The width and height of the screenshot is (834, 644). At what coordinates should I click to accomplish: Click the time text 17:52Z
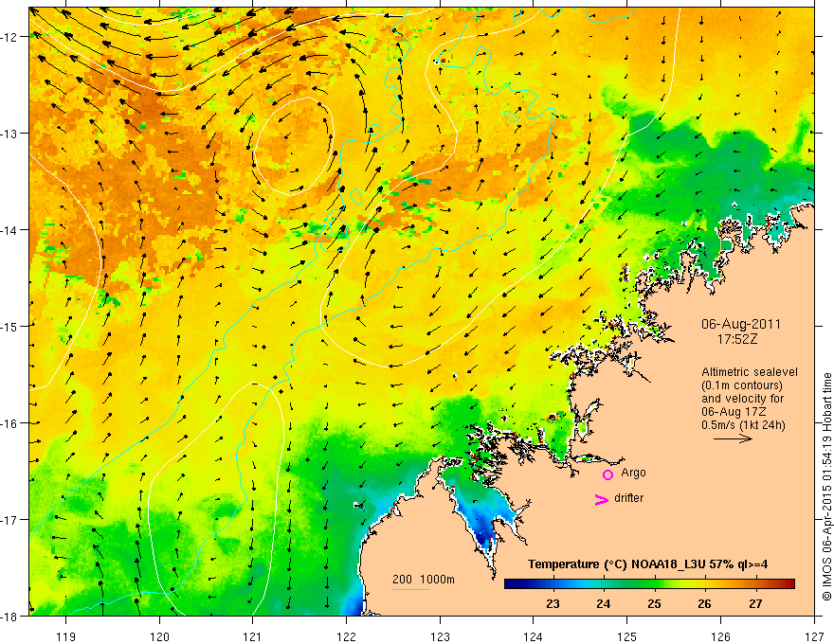point(736,339)
